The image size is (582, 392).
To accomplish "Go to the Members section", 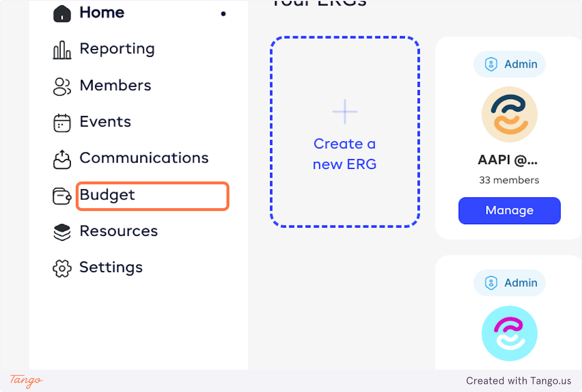I will pos(115,85).
